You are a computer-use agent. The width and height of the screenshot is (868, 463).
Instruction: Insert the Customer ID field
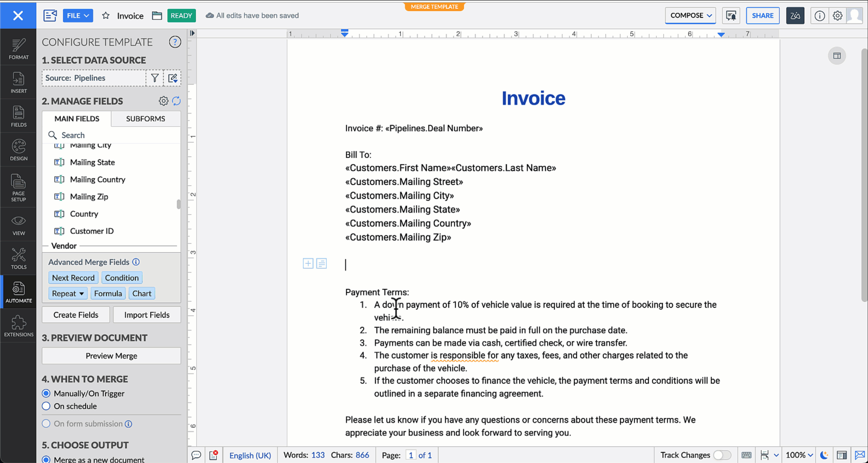tap(92, 231)
